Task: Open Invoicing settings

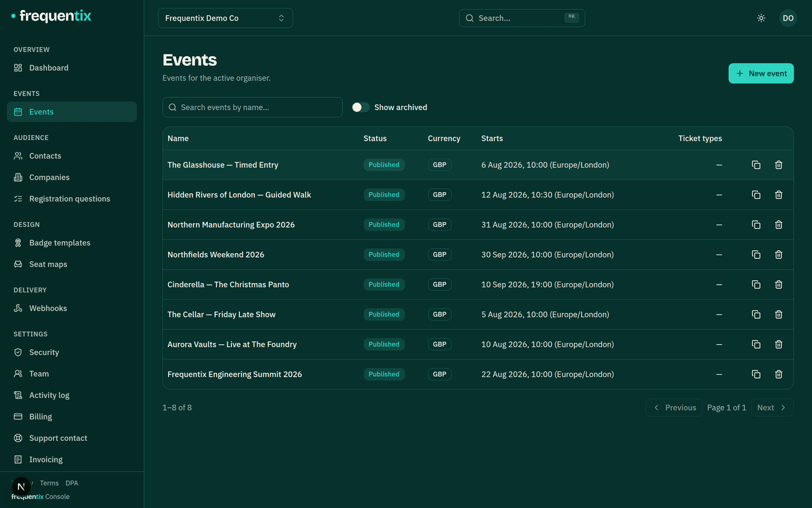Action: (72, 460)
